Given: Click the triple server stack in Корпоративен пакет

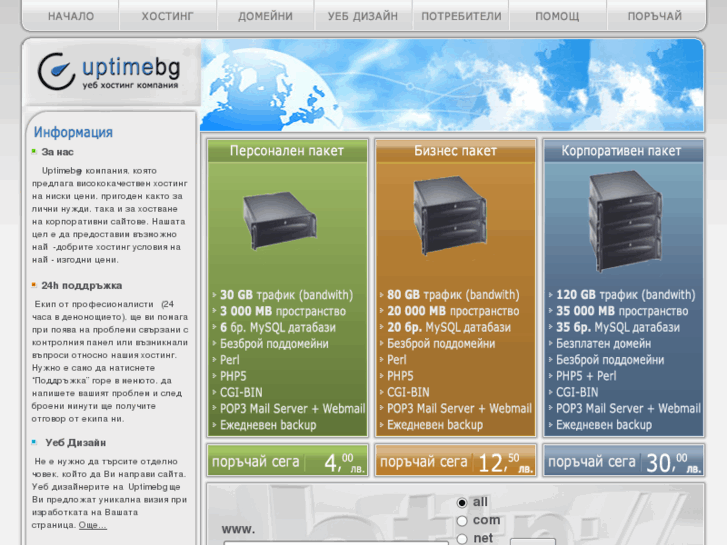Looking at the screenshot, I should pos(625,220).
